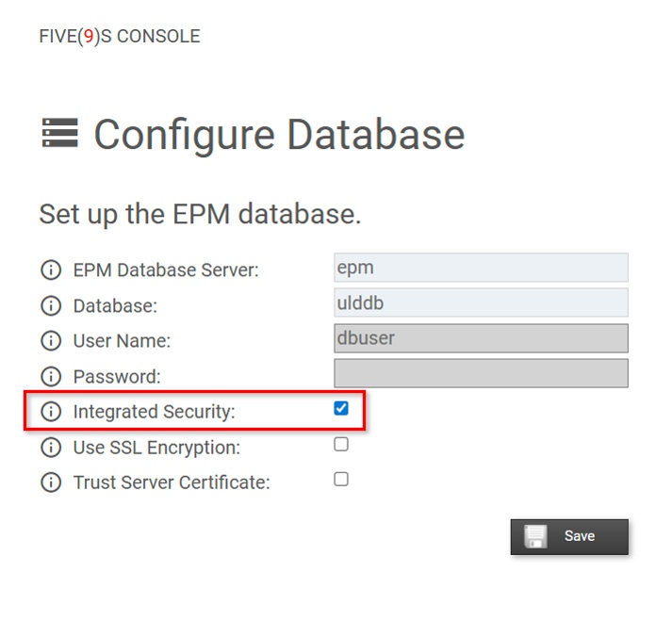Screen dimensions: 672x621
Task: Click info icon beside Trust Server Certificate
Action: pyautogui.click(x=51, y=482)
